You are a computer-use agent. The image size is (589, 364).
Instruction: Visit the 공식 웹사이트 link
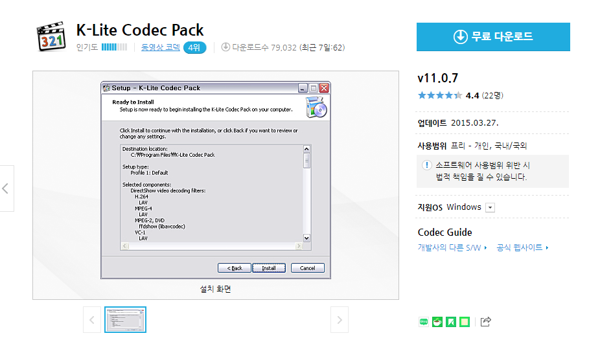(522, 247)
